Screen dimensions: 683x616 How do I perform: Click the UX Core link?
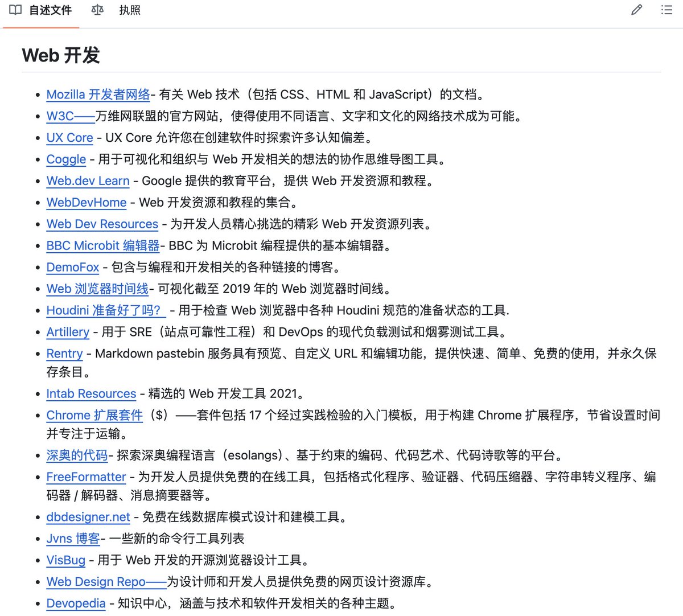(69, 138)
